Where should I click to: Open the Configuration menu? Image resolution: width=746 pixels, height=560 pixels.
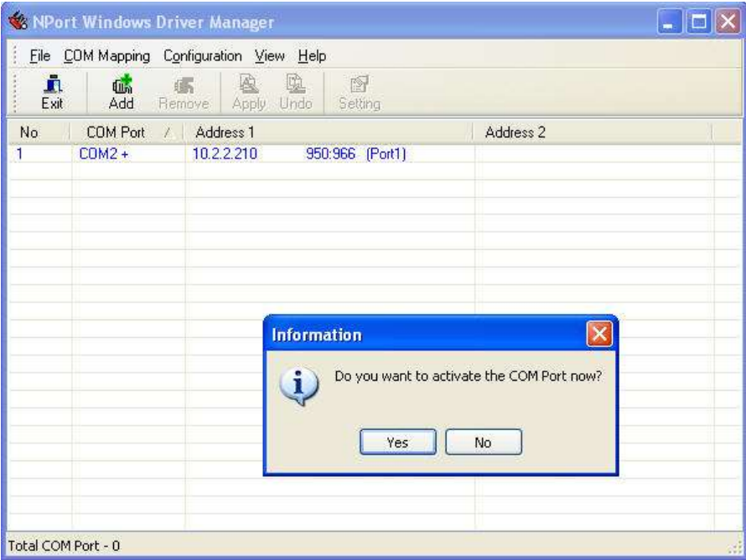[203, 56]
